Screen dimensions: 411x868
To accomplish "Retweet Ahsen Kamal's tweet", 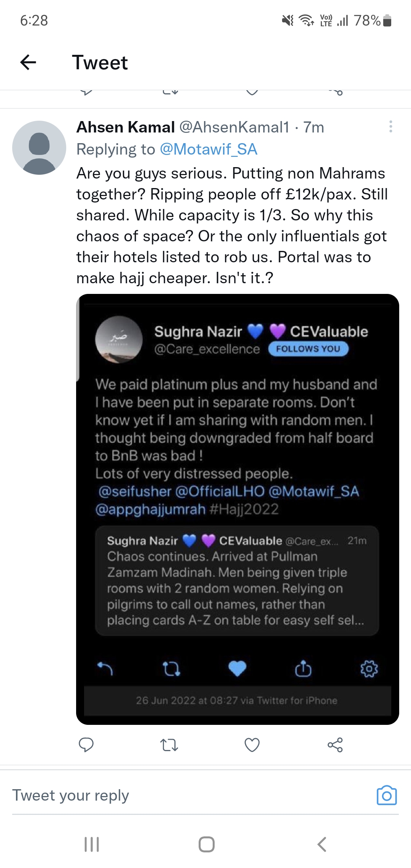I will click(169, 745).
